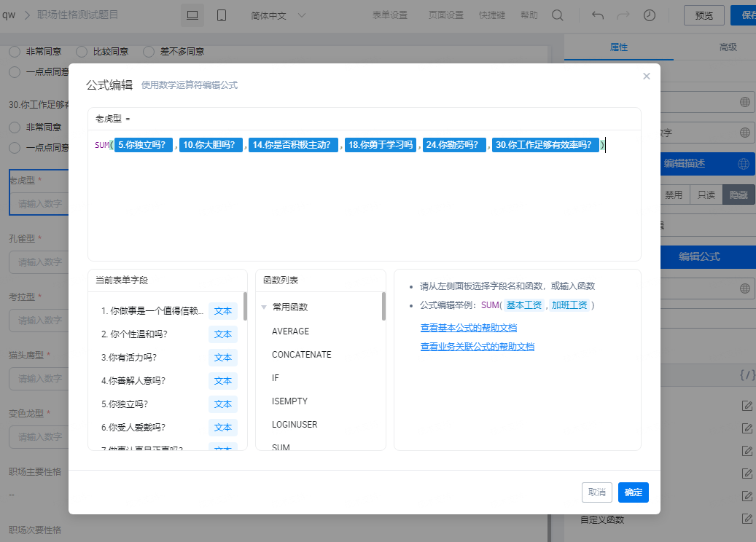Switch to mobile view icon

222,15
